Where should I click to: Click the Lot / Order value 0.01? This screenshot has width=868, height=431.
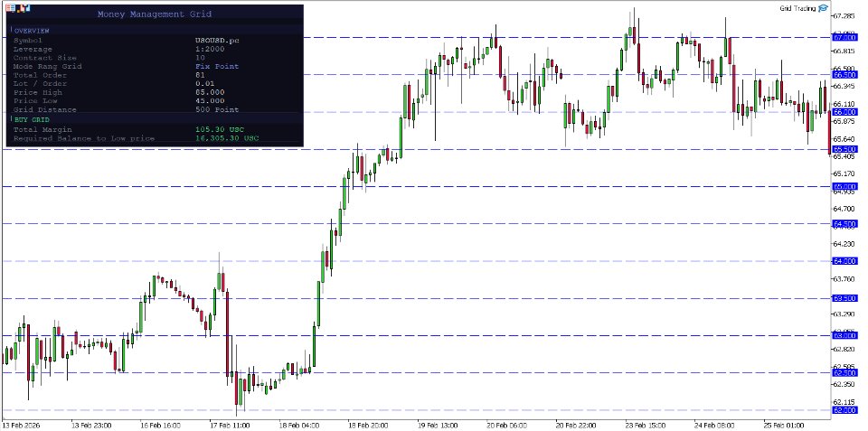(x=205, y=83)
